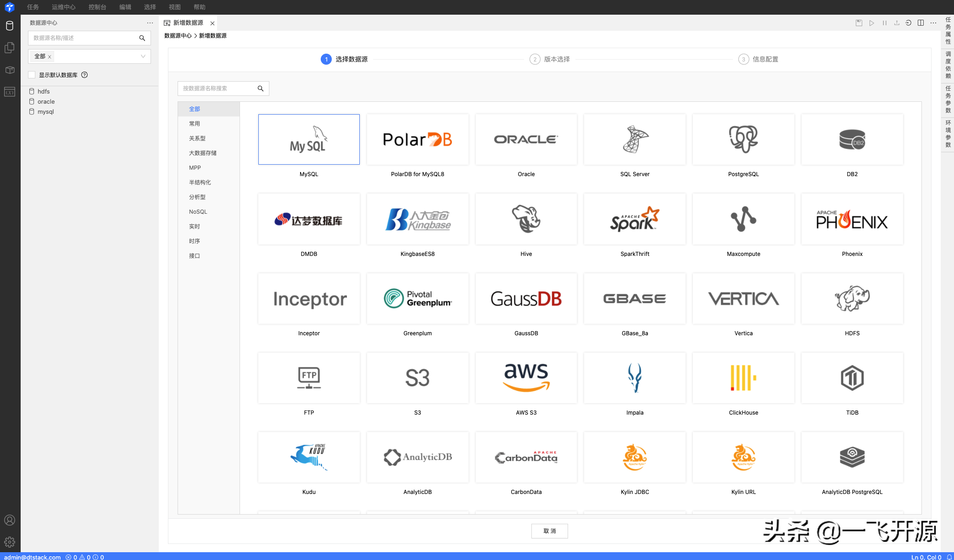Select the Greenplum card
The image size is (954, 560).
[418, 299]
